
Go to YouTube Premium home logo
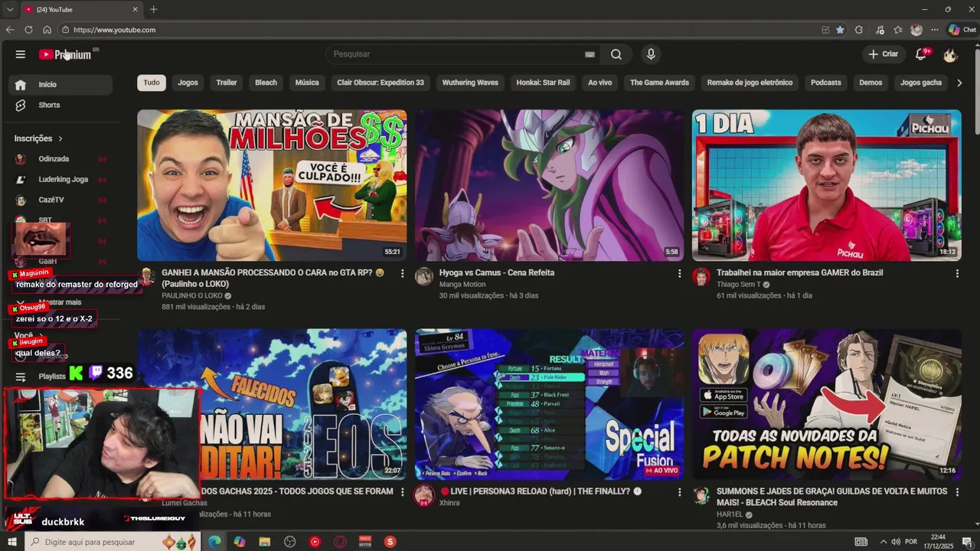click(65, 54)
